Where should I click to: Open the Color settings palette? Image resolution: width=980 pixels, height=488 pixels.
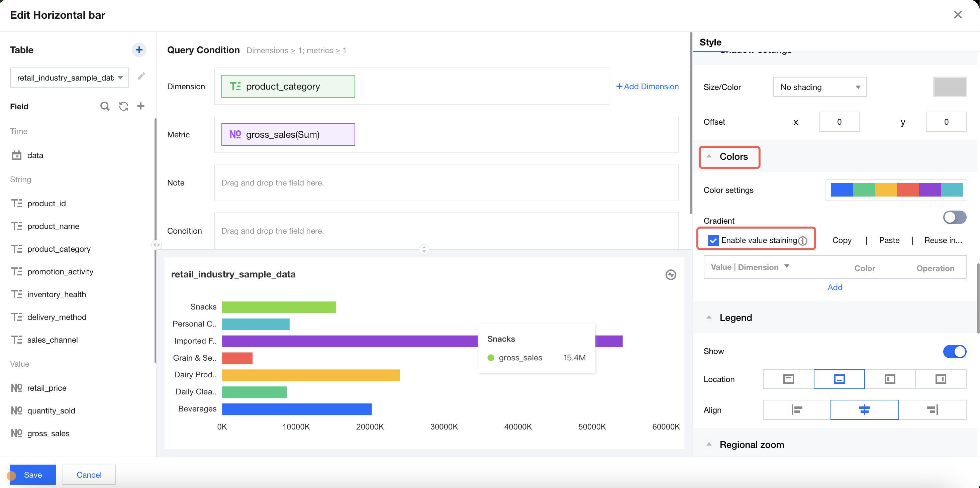[x=896, y=190]
